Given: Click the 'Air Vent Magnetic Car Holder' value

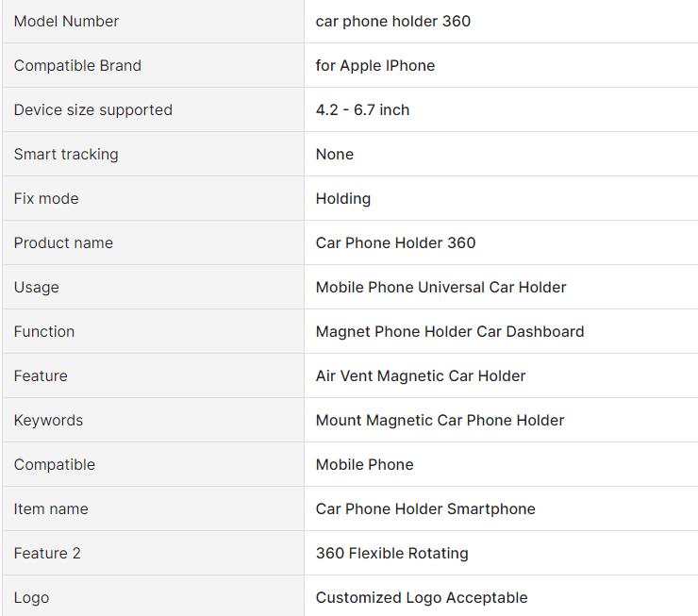Looking at the screenshot, I should (x=420, y=375).
